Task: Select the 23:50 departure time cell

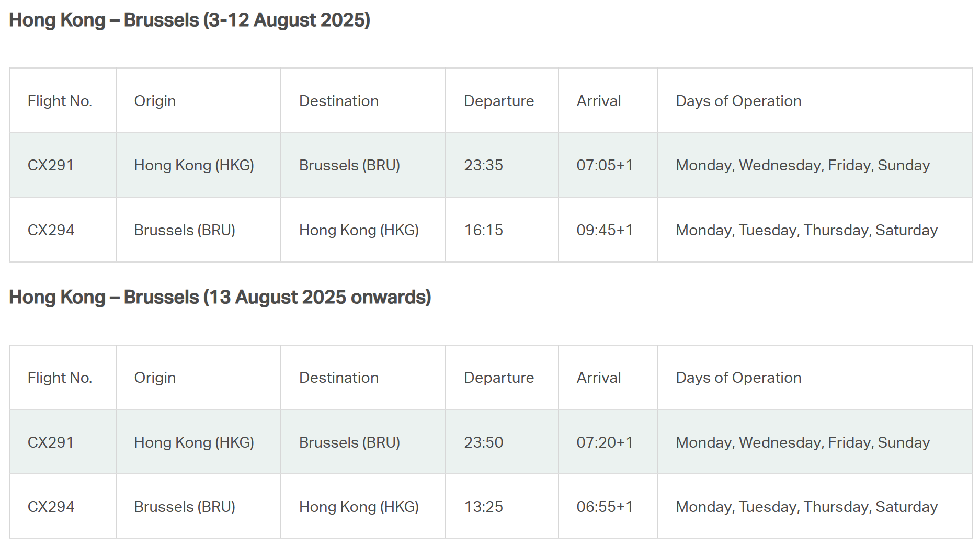Action: (483, 442)
